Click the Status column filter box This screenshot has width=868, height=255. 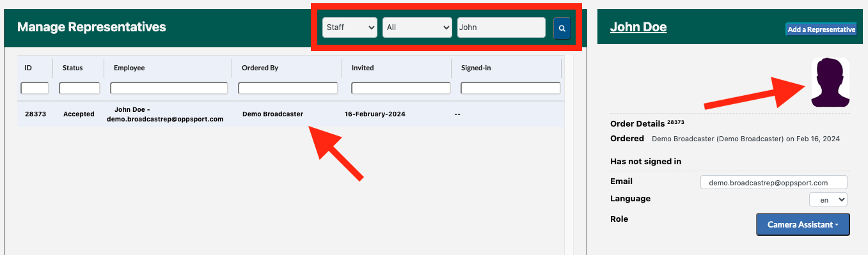click(x=79, y=88)
